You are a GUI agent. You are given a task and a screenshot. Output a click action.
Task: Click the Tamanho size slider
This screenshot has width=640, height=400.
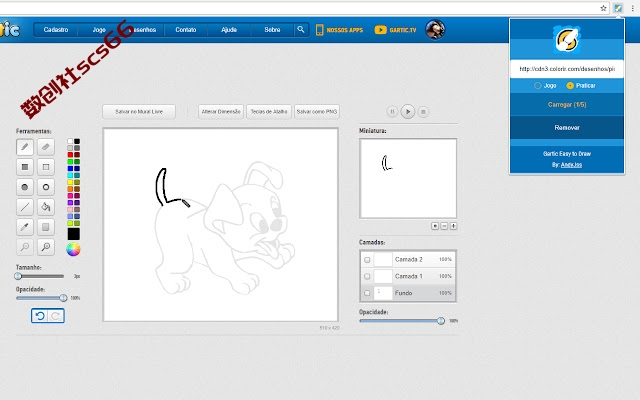pyautogui.click(x=40, y=276)
